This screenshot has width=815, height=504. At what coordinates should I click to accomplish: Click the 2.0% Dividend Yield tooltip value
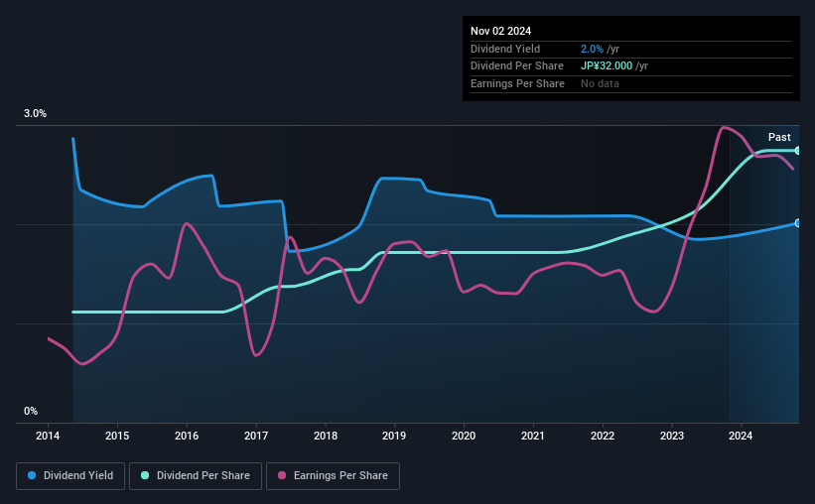click(x=592, y=49)
